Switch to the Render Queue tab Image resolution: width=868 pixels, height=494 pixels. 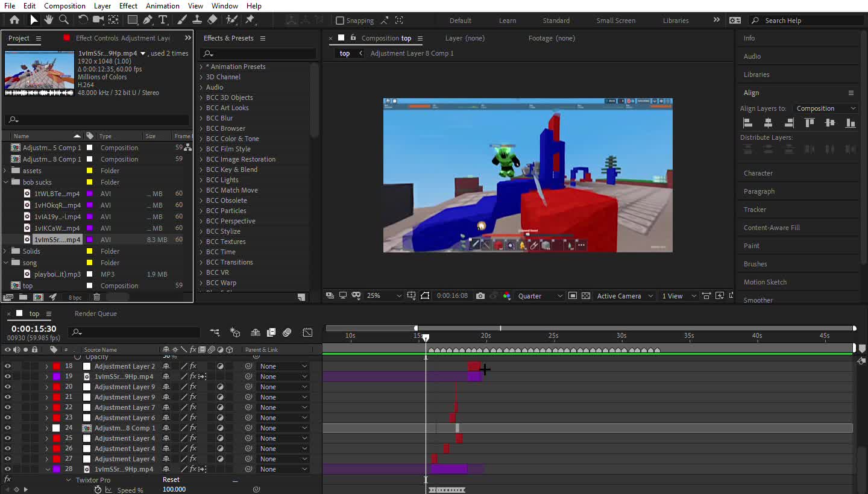96,313
